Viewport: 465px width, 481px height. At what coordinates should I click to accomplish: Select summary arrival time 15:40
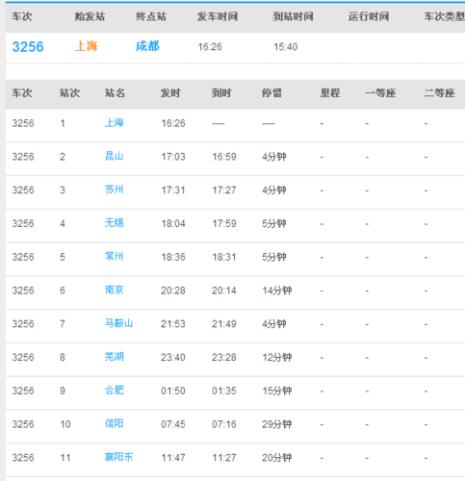click(286, 47)
